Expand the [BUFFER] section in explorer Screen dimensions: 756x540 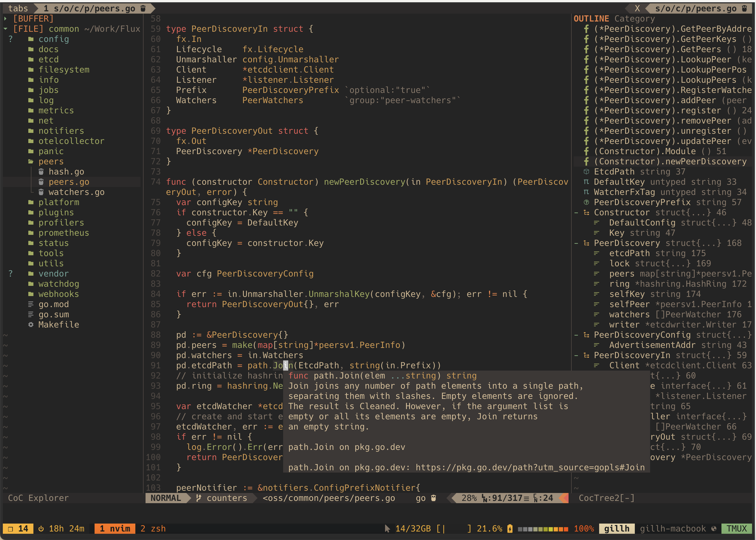[6, 19]
